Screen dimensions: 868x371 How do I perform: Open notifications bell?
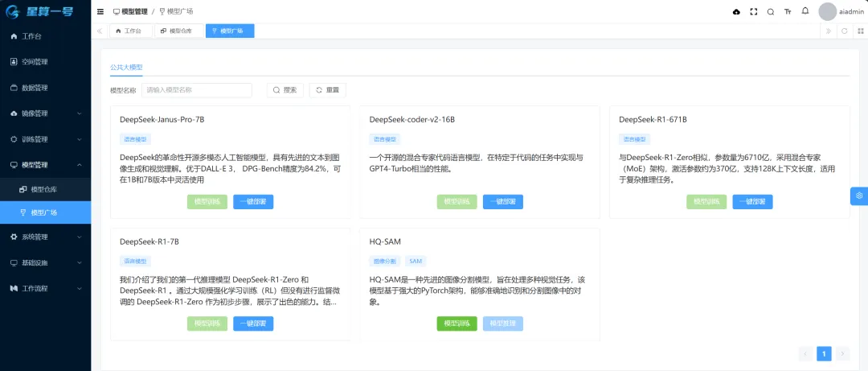click(805, 11)
